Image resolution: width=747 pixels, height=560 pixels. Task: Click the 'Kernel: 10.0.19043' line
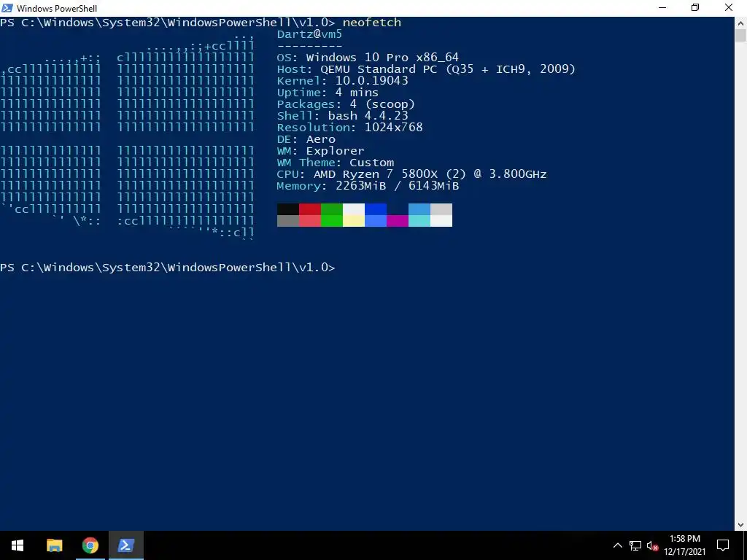[x=343, y=81]
